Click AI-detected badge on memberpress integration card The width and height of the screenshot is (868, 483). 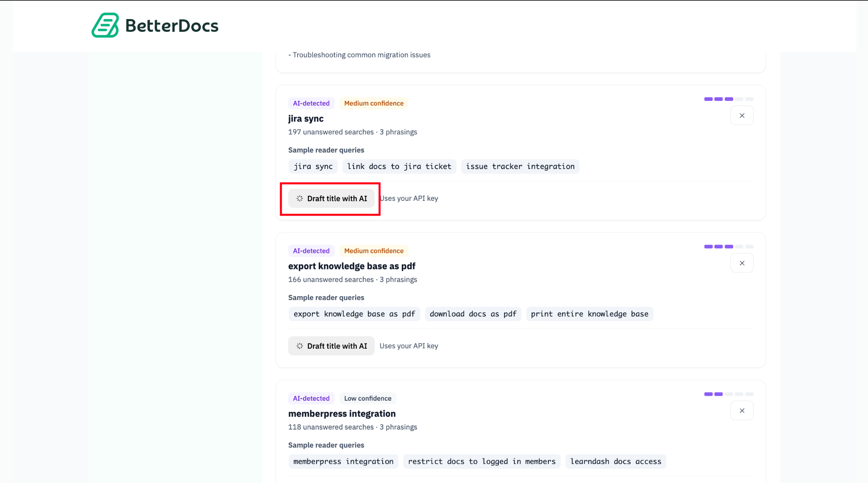click(x=312, y=398)
